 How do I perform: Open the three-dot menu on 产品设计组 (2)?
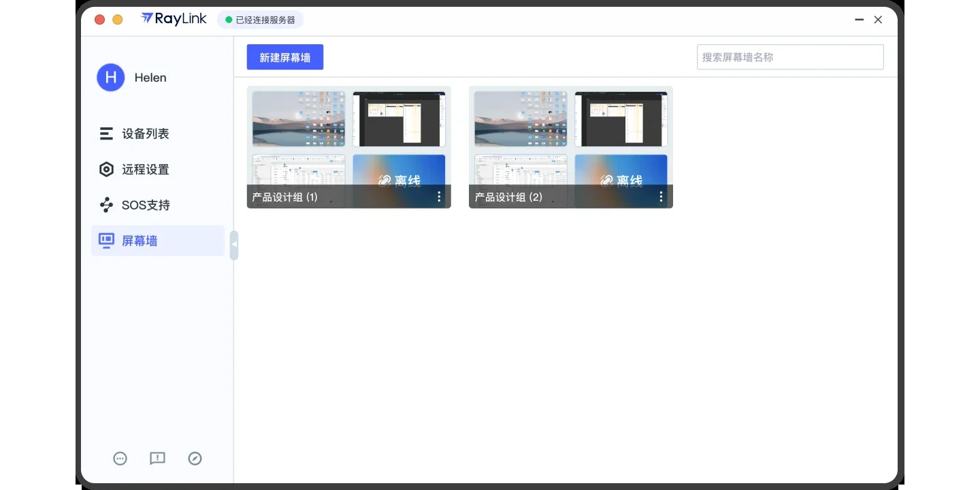click(661, 197)
